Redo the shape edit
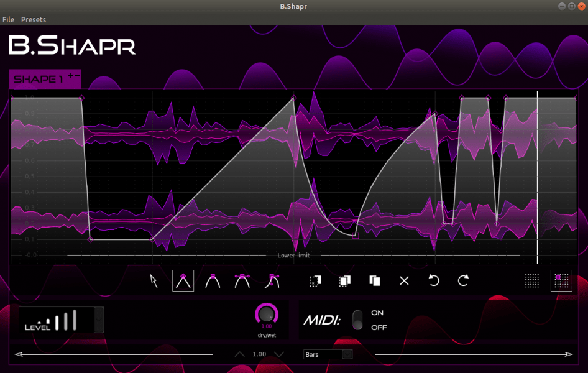 tap(464, 281)
